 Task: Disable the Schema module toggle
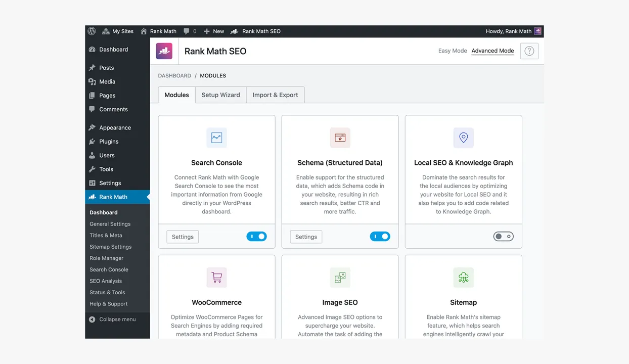point(380,237)
